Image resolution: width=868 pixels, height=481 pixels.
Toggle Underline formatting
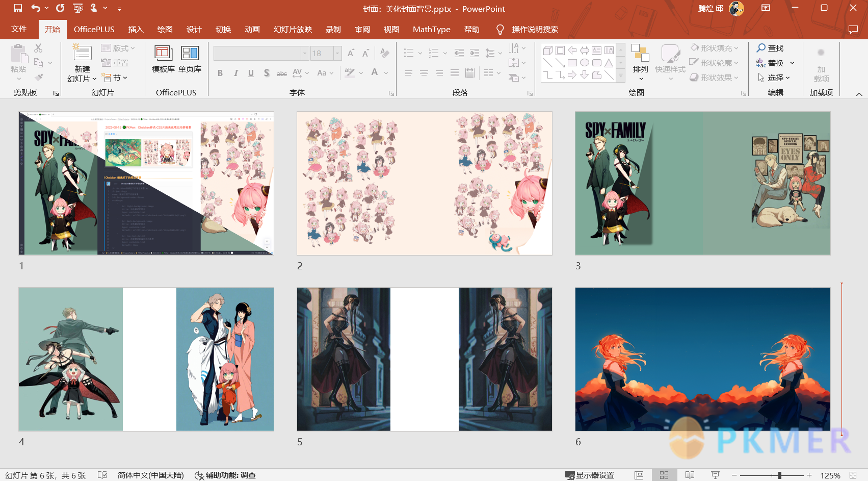(x=251, y=73)
